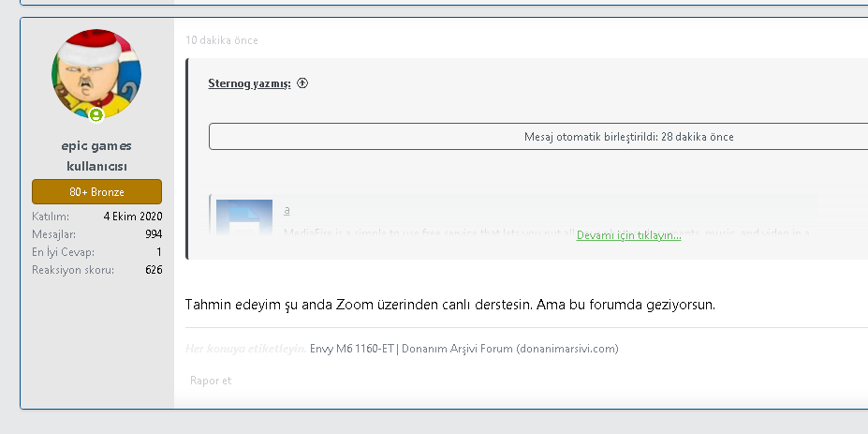Click the En İyi Cevap count 1
Viewport: 868px width, 434px height.
[x=159, y=251]
